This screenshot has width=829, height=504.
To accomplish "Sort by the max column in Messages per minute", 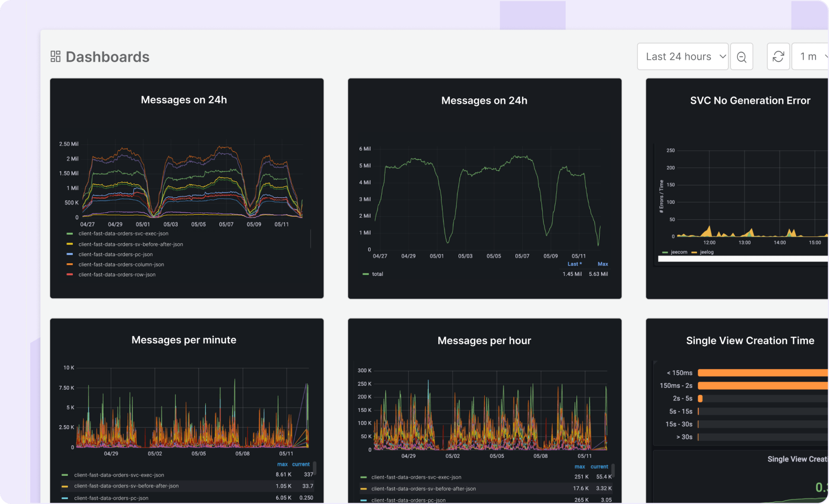I will pyautogui.click(x=282, y=464).
